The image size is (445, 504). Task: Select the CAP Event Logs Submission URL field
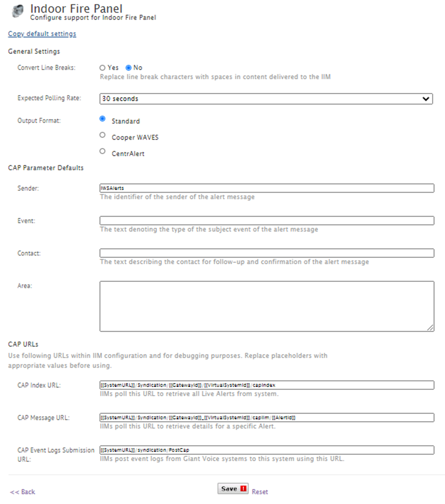pos(267,450)
